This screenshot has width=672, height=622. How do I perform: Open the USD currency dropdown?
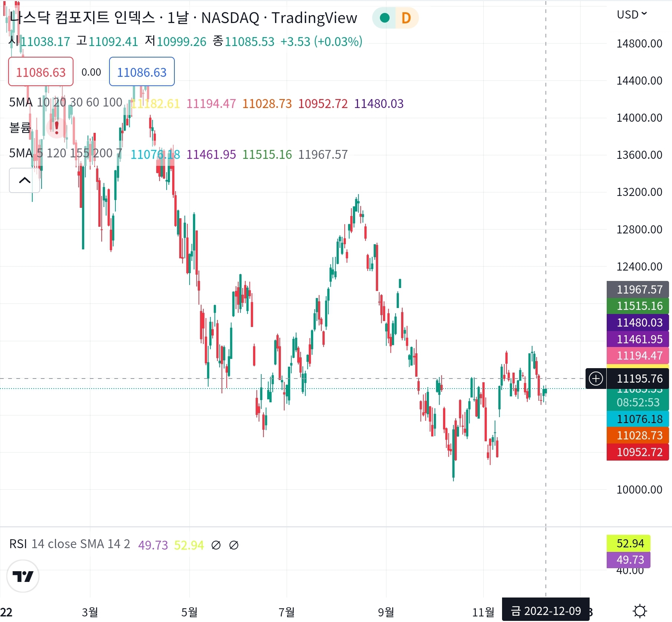click(632, 14)
